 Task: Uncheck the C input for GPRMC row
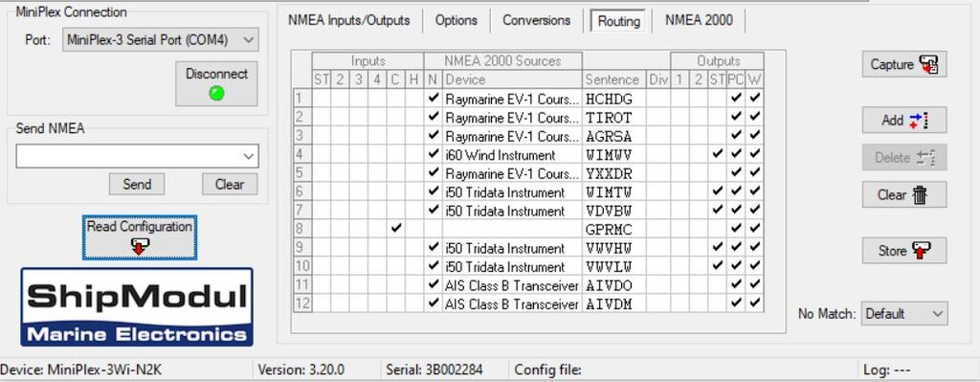pos(395,229)
